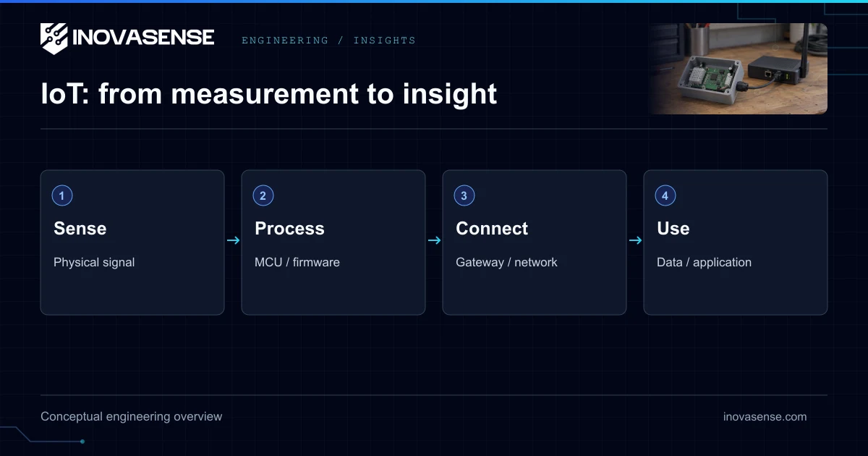Select the "ENGINEERING / INSIGHTS" label
The image size is (868, 456).
328,41
